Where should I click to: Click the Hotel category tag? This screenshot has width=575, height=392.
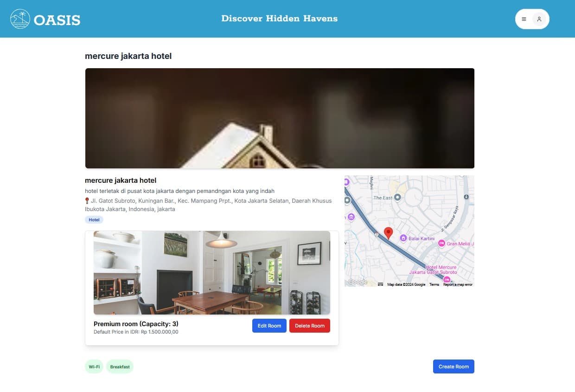click(94, 220)
